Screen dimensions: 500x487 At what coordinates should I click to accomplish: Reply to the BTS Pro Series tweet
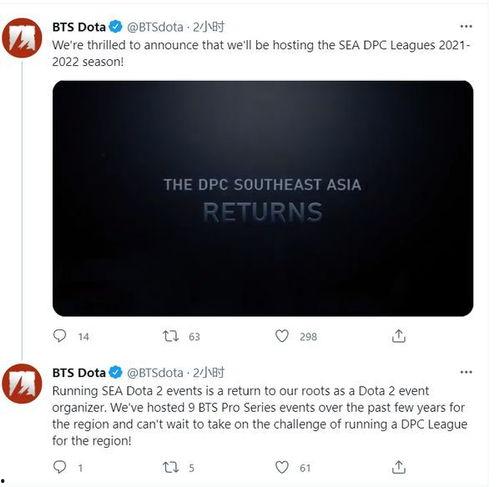pos(60,467)
